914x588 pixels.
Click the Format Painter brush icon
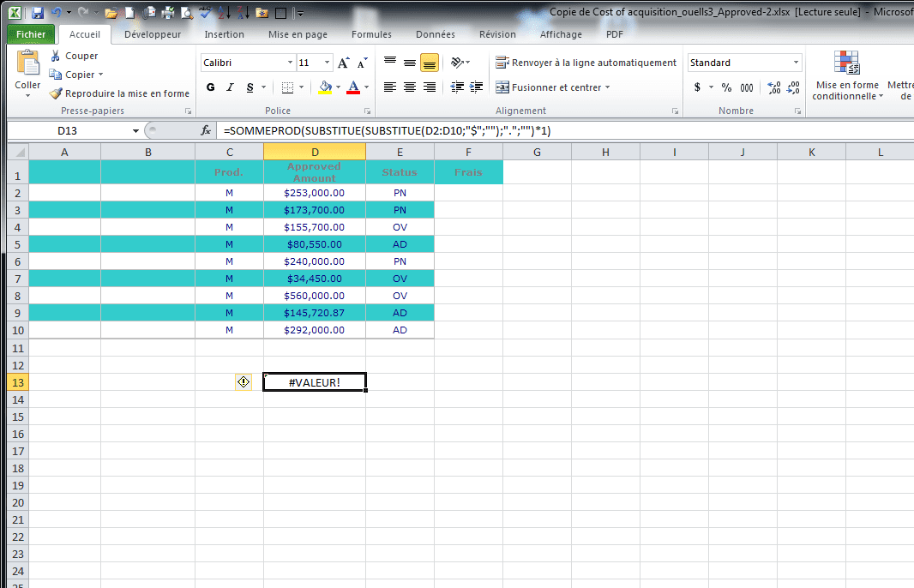(56, 93)
